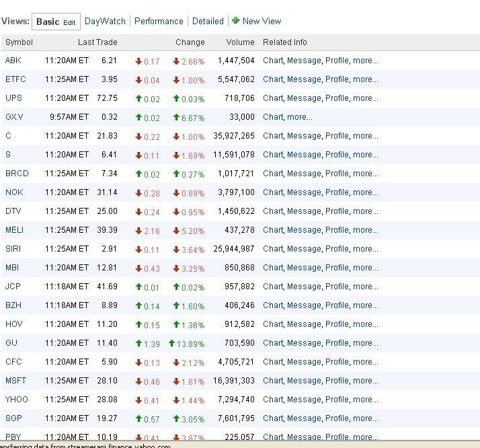Click the green up arrow beside SGP change
The image size is (480, 448).
tap(138, 418)
